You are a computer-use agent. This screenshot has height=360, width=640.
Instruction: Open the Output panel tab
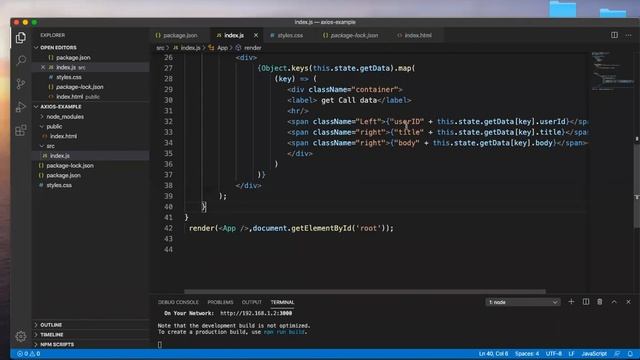[251, 302]
